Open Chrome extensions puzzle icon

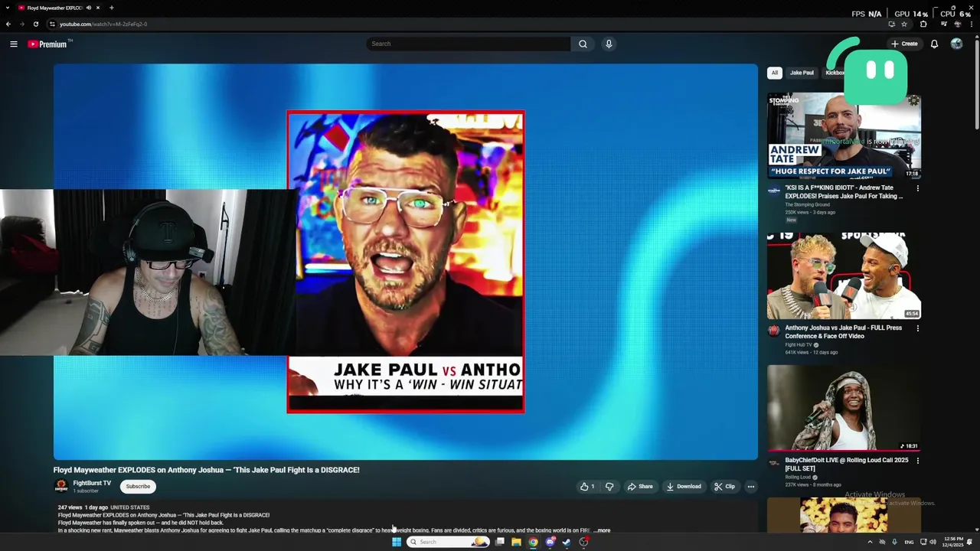(923, 24)
